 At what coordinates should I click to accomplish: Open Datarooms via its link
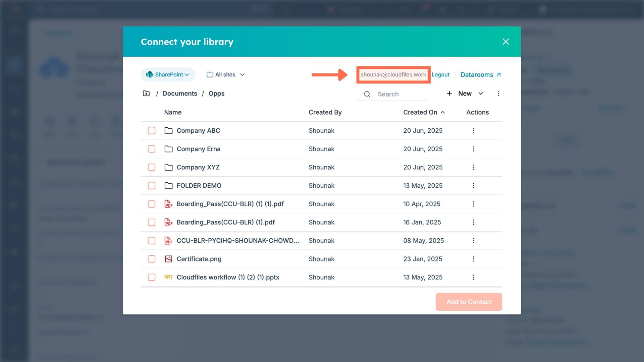click(x=477, y=74)
